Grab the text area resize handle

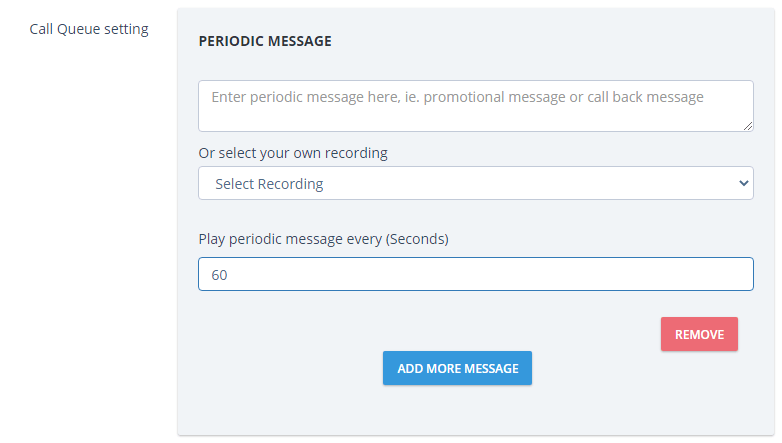tap(748, 126)
